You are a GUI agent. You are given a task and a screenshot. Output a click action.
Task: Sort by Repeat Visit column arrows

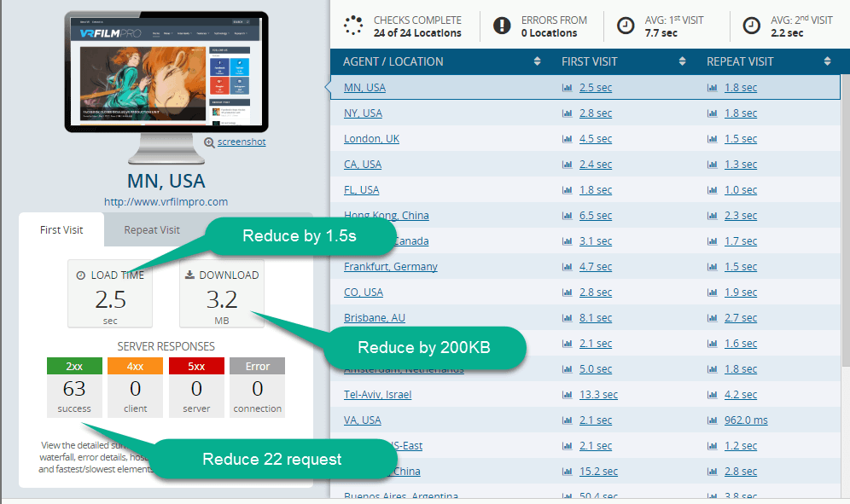coord(827,61)
